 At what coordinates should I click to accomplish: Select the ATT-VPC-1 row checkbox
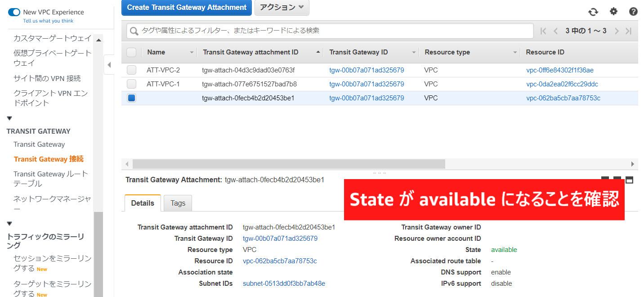[131, 84]
